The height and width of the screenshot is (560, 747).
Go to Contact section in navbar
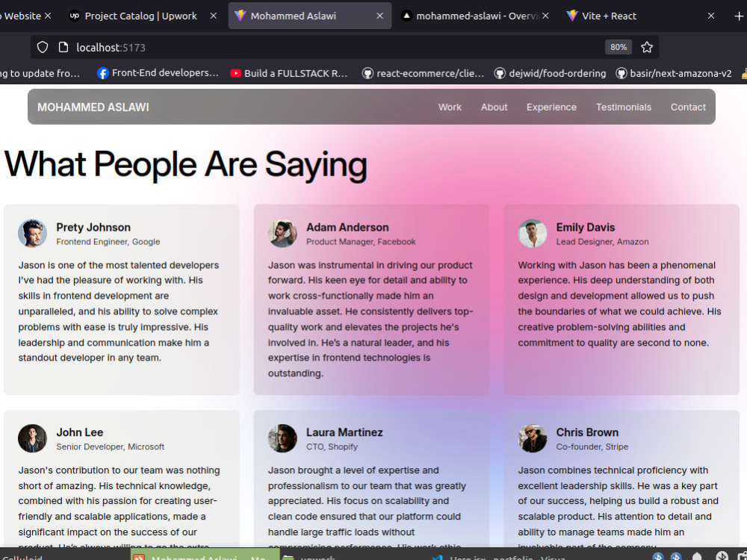tap(688, 107)
